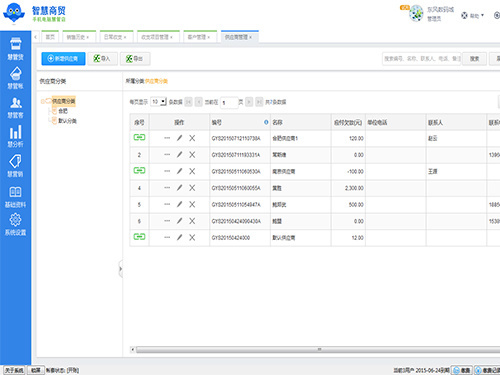Open the page size dropdown showing 10
The image size is (500, 375).
159,102
